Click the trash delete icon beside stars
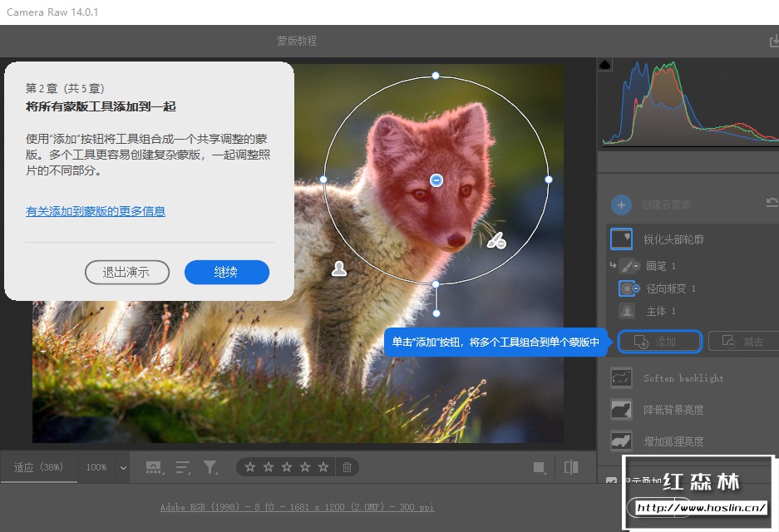 coord(348,467)
